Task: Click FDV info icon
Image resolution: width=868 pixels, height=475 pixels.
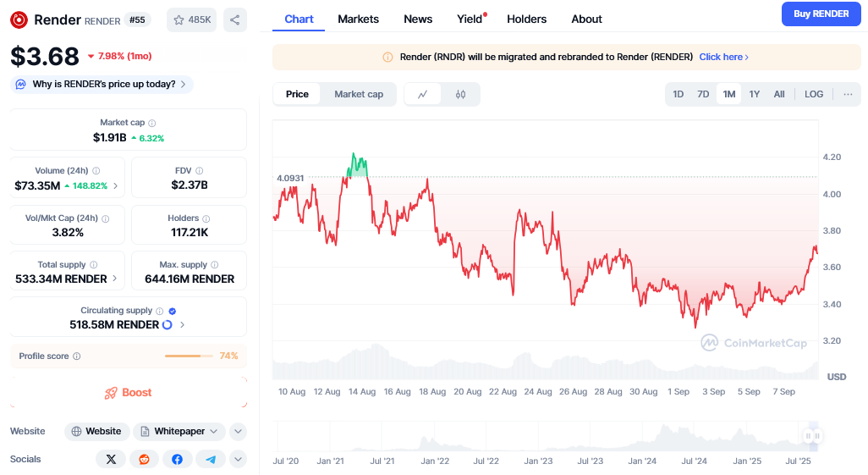Action: (200, 171)
